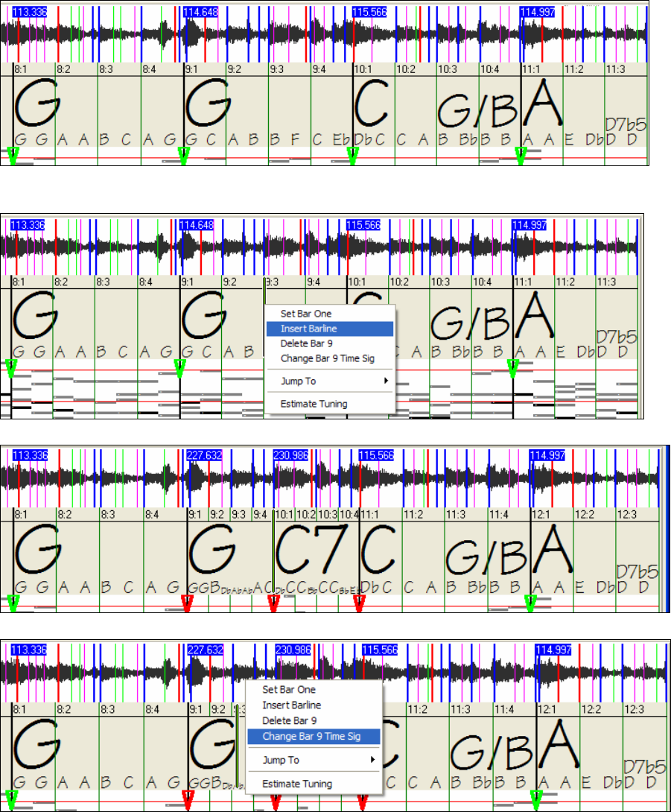Select tempo label 227.632 in the bottom panel
The height and width of the screenshot is (812, 671).
(x=206, y=650)
